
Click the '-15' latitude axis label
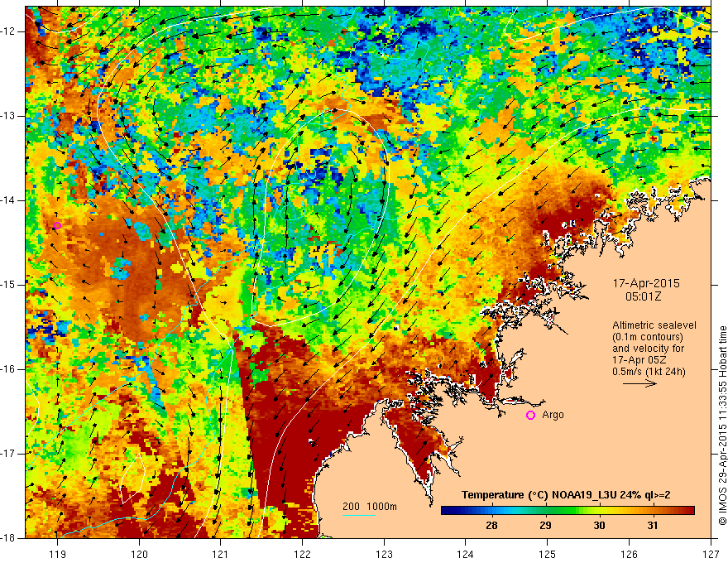pos(9,285)
